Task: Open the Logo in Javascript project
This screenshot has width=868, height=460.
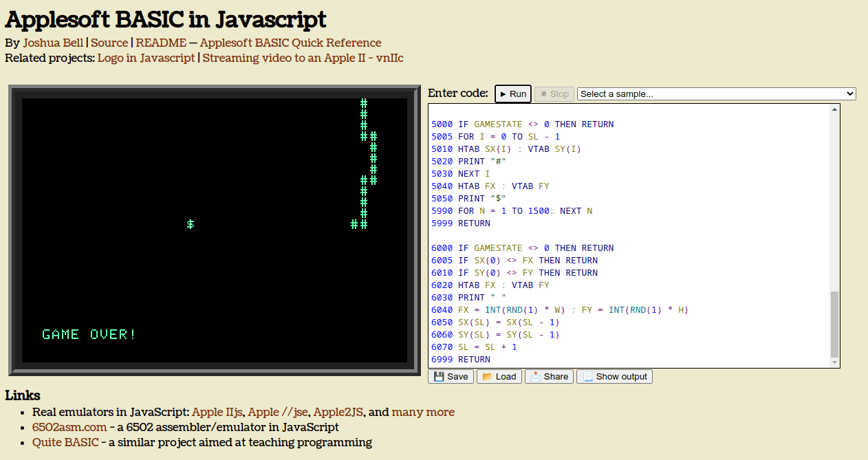Action: (x=146, y=58)
